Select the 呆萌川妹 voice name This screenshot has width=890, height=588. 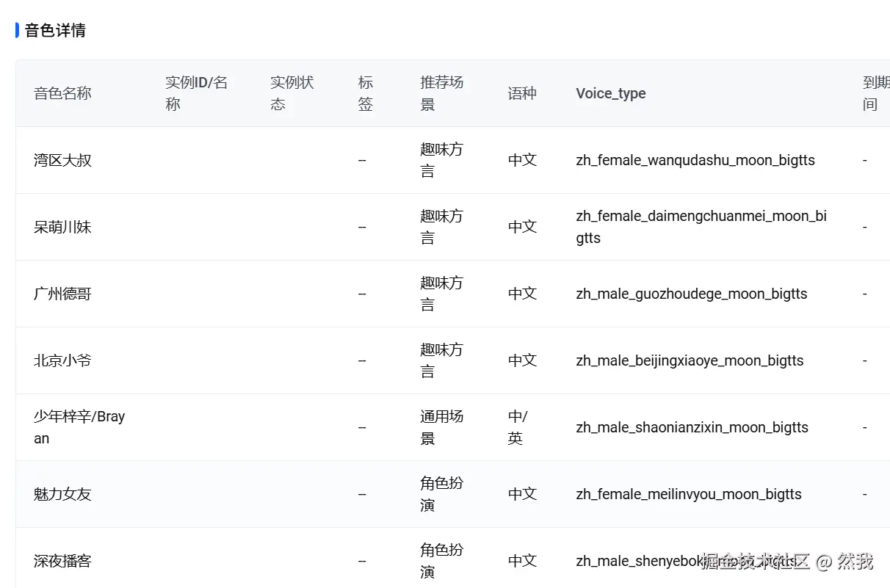pos(62,227)
